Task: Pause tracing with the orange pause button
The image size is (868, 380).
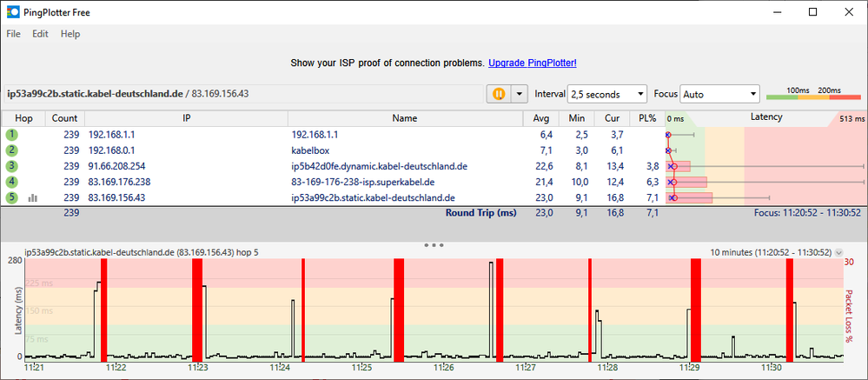Action: click(x=498, y=94)
